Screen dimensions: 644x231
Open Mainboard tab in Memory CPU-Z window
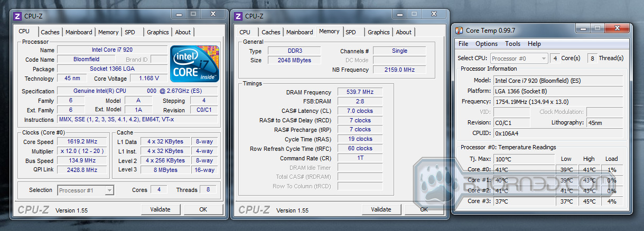pos(300,32)
